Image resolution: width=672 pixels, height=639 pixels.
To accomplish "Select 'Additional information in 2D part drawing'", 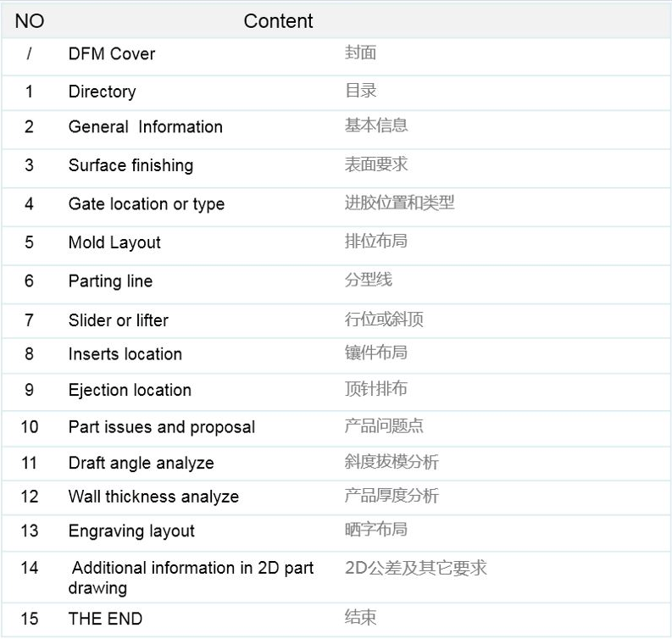I will (x=192, y=577).
